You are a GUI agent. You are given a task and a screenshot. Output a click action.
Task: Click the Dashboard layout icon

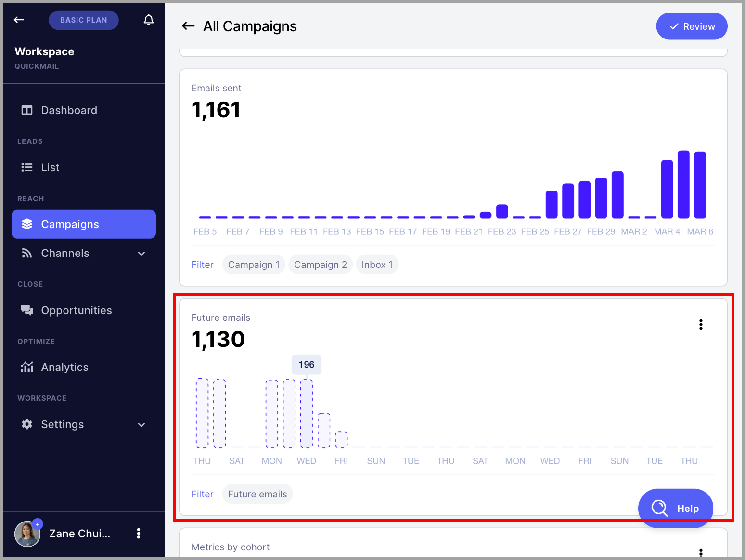click(x=27, y=110)
